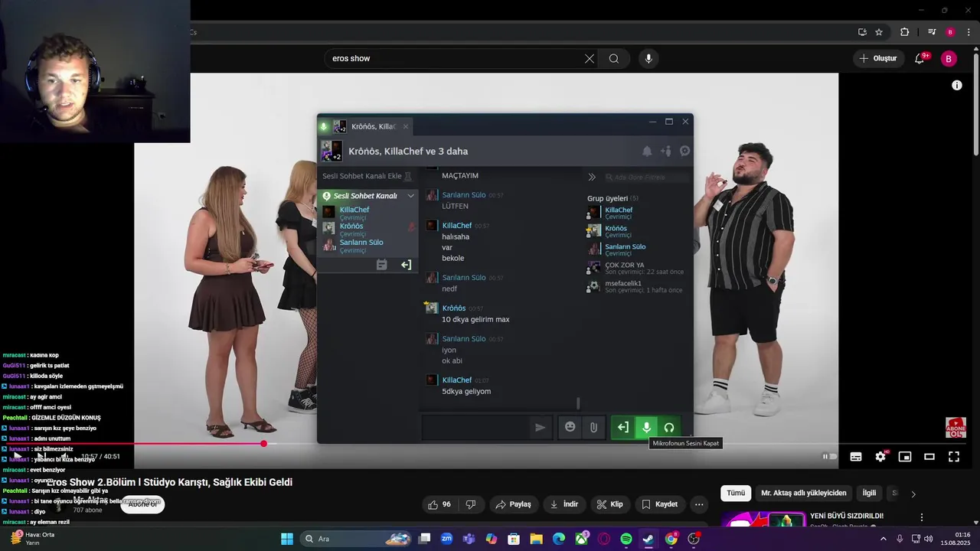Open saved channel icon below voice members
The height and width of the screenshot is (551, 980).
click(382, 265)
